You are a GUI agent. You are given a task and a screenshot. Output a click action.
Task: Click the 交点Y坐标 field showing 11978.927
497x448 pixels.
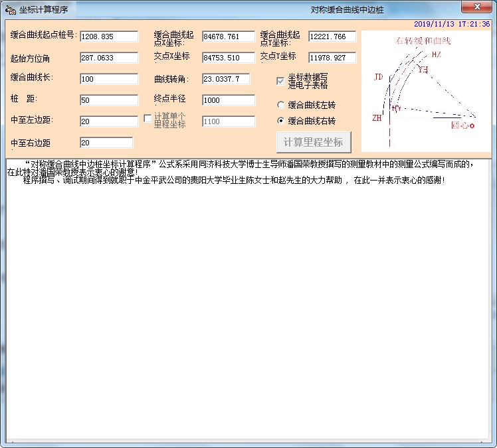[x=332, y=58]
